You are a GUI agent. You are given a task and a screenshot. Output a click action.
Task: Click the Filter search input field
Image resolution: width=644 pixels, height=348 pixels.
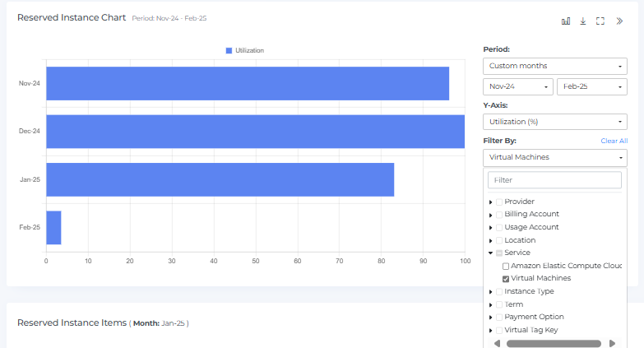[x=554, y=179]
